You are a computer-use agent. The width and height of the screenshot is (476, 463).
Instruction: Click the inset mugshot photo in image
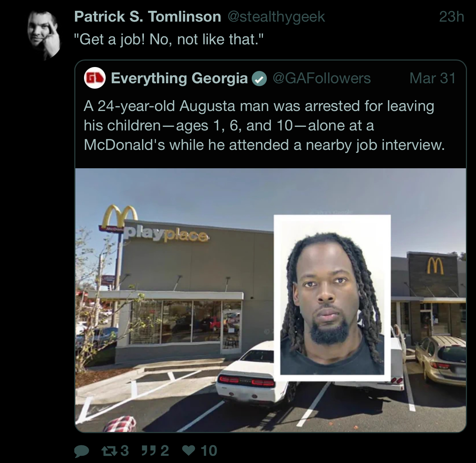332,298
